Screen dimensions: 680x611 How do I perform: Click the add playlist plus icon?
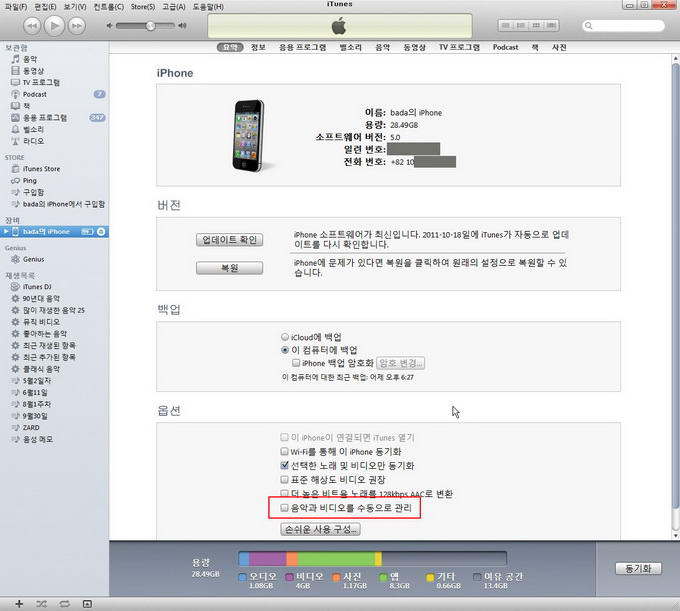19,604
